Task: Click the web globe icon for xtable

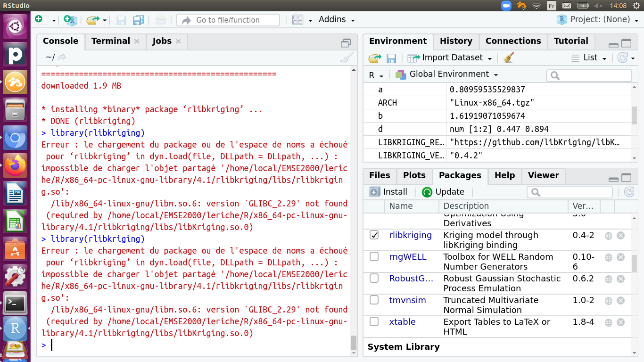Action: 609,322
